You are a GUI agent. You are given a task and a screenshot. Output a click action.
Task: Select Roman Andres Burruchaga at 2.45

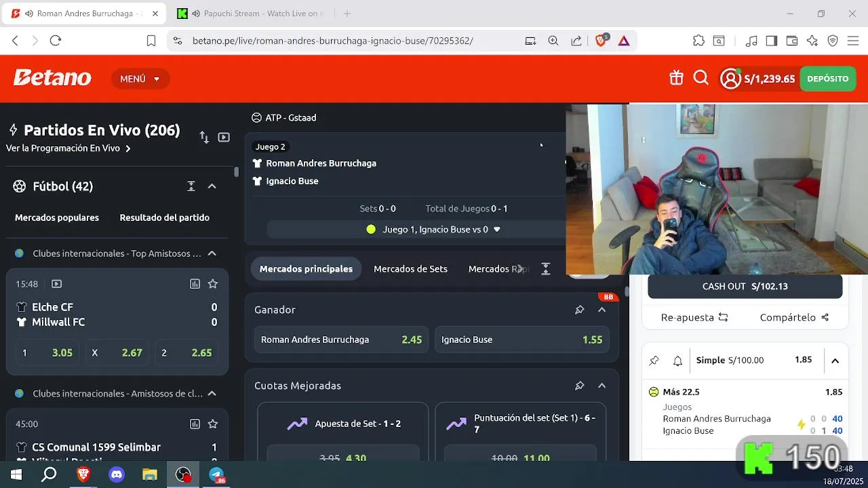[342, 340]
